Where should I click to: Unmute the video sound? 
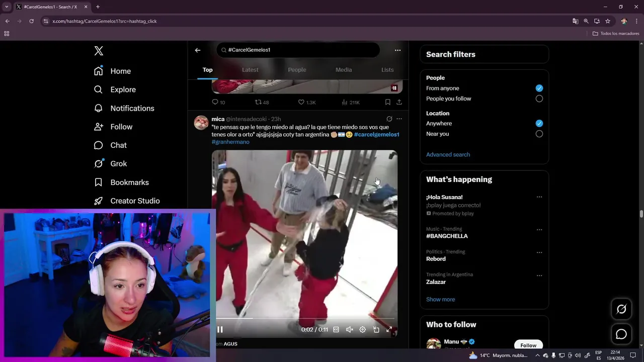349,330
